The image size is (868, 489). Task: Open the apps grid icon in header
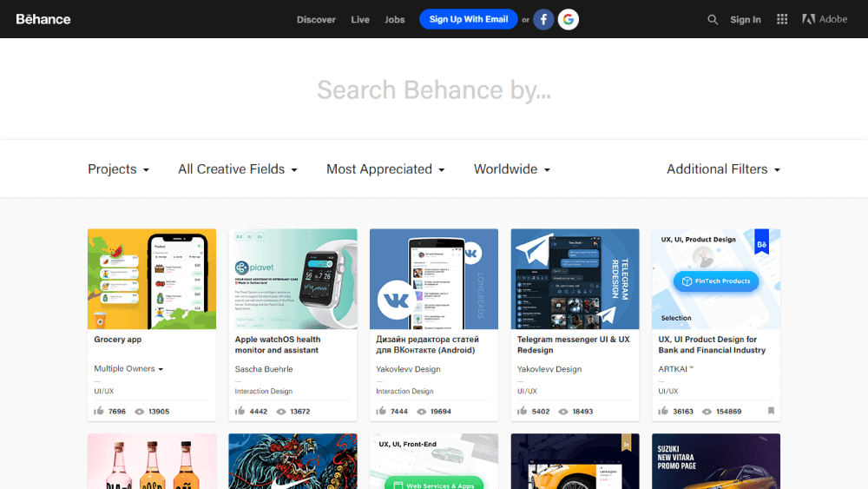[782, 19]
